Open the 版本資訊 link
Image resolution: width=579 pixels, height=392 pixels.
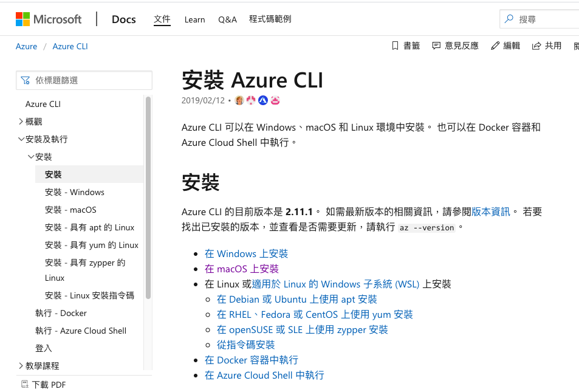491,211
